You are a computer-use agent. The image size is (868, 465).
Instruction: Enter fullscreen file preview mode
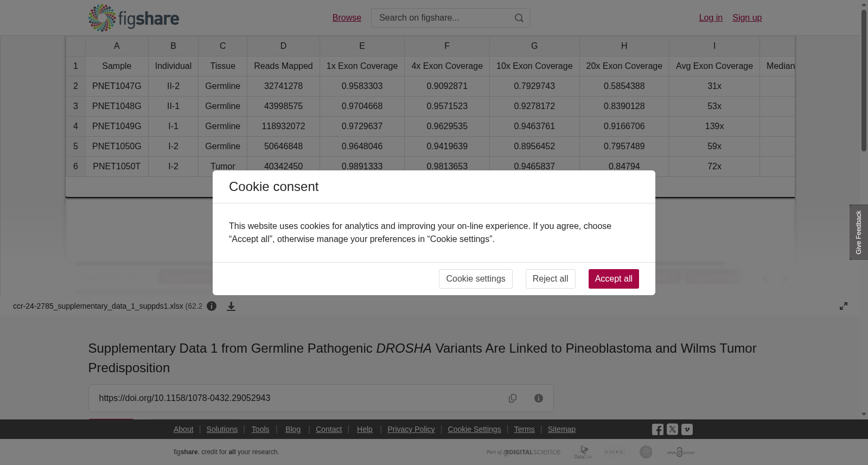point(844,306)
